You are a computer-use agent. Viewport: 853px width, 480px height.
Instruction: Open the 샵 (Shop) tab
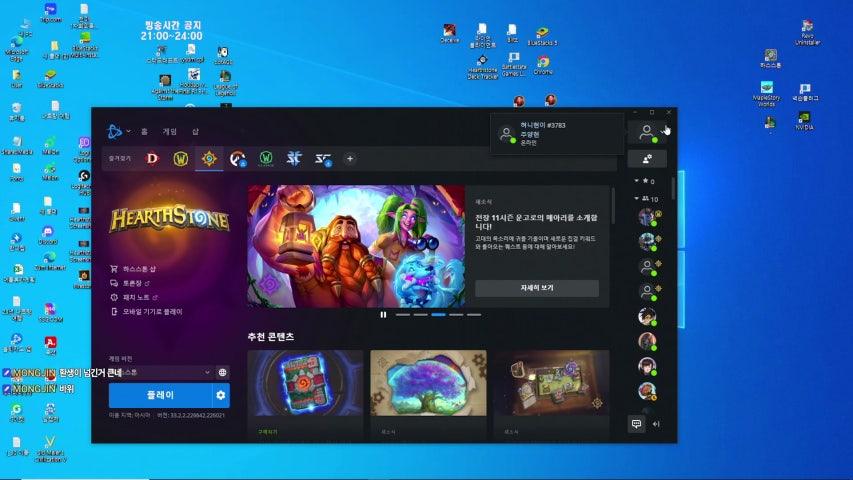click(x=195, y=132)
